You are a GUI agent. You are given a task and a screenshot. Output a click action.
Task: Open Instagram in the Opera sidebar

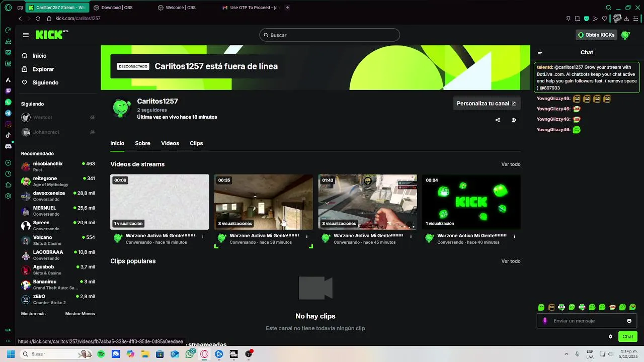click(8, 124)
